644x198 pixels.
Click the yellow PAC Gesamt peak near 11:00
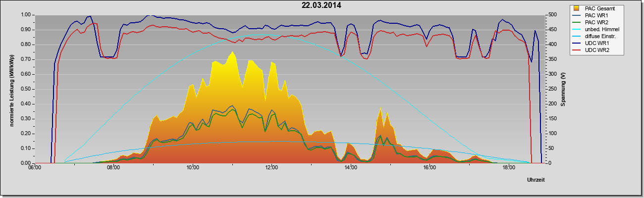(232, 52)
